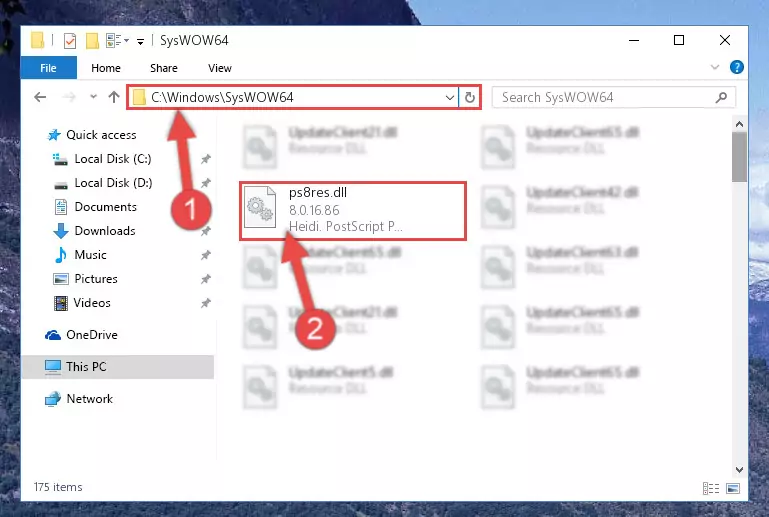This screenshot has height=517, width=769.
Task: Click the Search SysWOW64 box
Action: 614,98
